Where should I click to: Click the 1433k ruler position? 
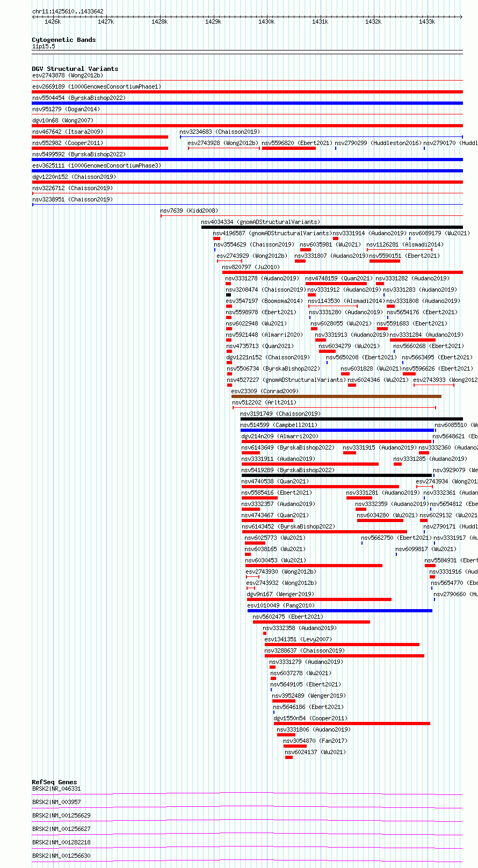coord(427,21)
